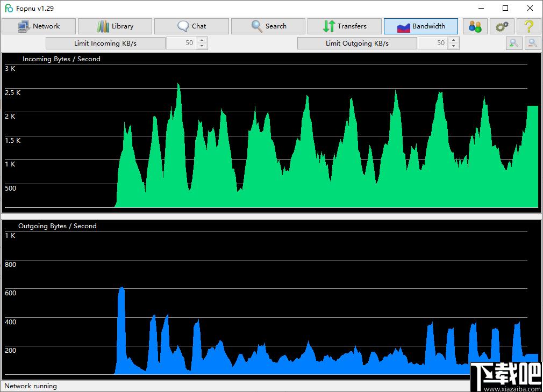Select the Bandwidth tab
This screenshot has height=392, width=543.
click(421, 26)
